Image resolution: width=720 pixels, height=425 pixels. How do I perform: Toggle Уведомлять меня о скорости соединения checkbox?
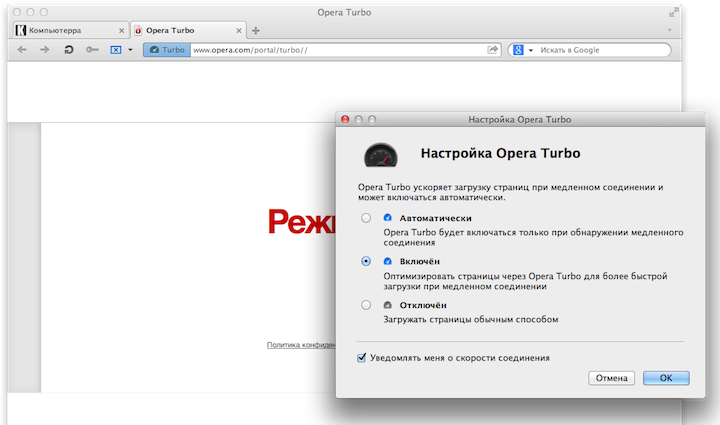coord(362,357)
